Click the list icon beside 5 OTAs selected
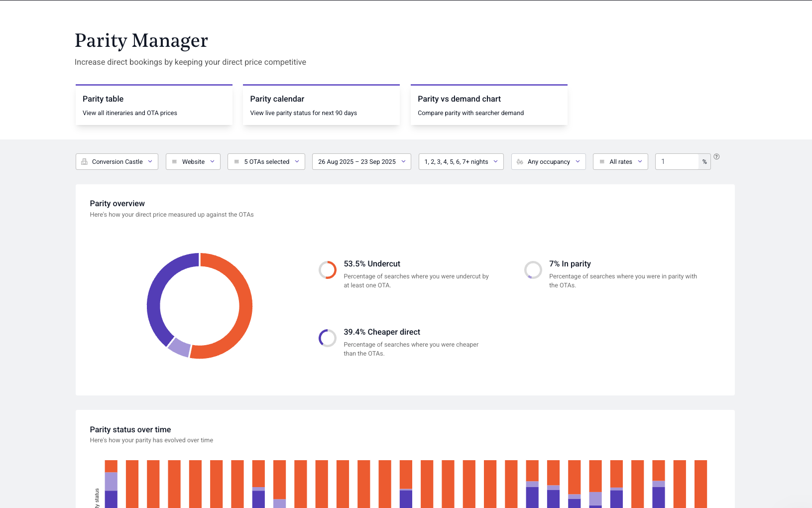 tap(236, 162)
